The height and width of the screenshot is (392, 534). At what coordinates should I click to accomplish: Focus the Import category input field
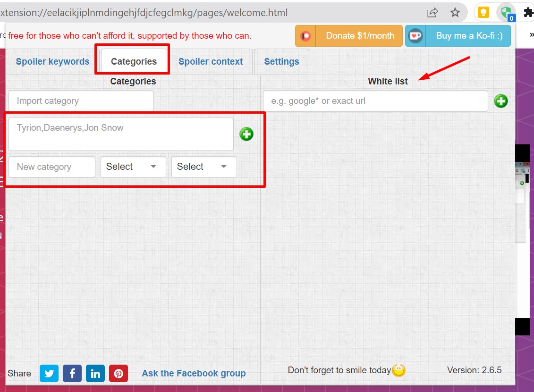point(81,101)
